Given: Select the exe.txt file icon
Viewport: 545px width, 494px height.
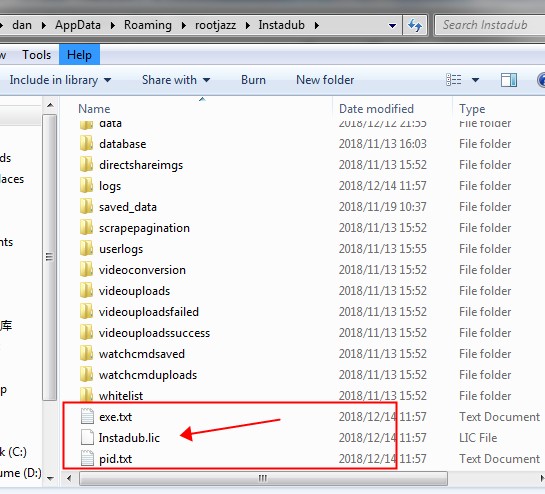Looking at the screenshot, I should coord(87,416).
